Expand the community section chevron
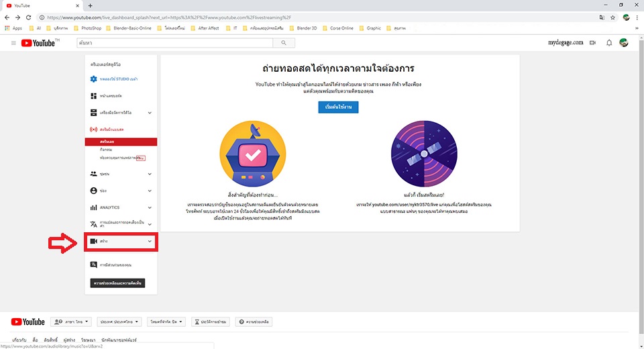644x349 pixels. click(150, 174)
